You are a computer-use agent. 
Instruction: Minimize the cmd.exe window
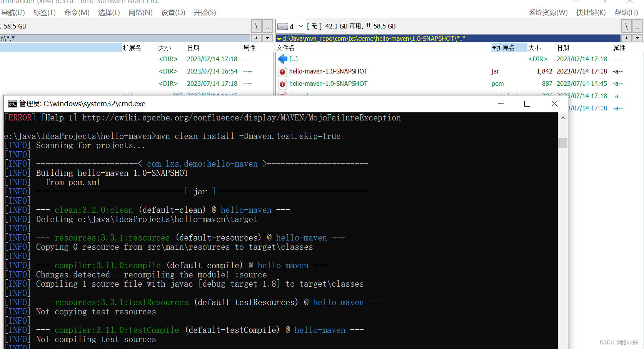point(501,104)
